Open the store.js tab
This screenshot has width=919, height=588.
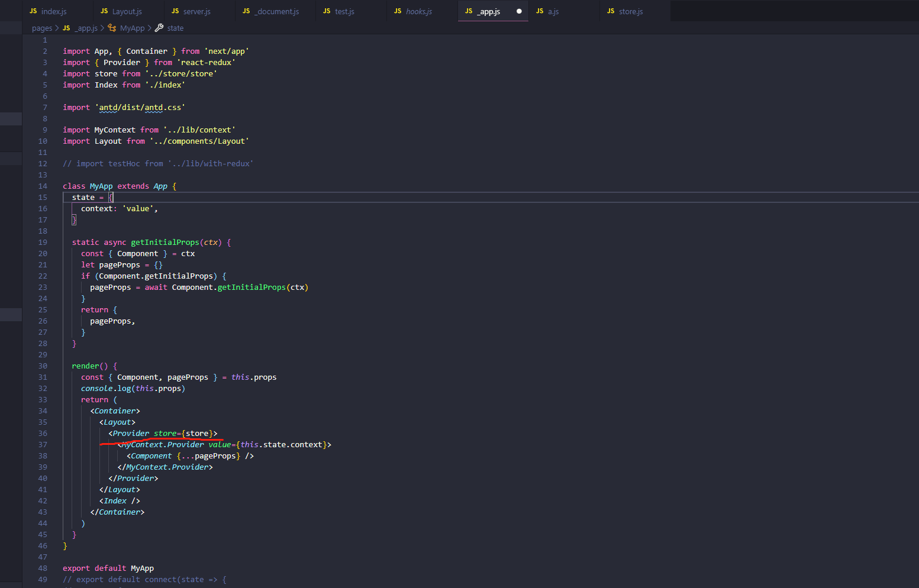click(635, 11)
